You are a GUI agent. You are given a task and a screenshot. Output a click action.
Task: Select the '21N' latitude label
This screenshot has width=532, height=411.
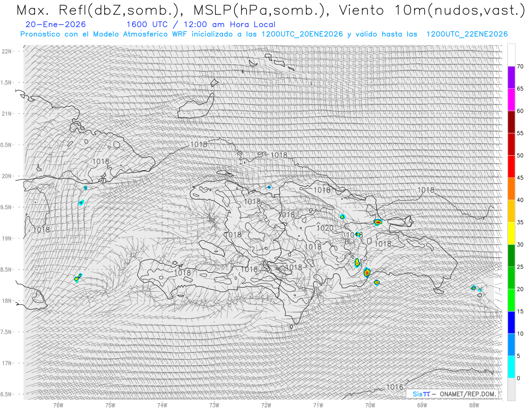pos(8,114)
